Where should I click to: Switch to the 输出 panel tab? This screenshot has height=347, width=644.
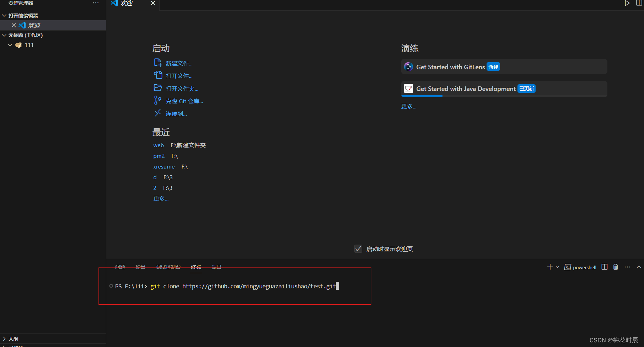click(140, 267)
